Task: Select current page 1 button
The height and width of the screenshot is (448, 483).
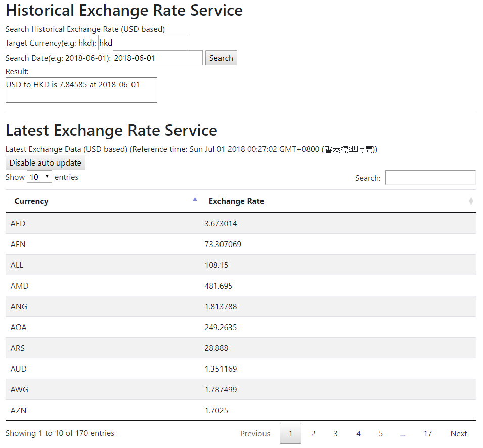Action: tap(290, 433)
